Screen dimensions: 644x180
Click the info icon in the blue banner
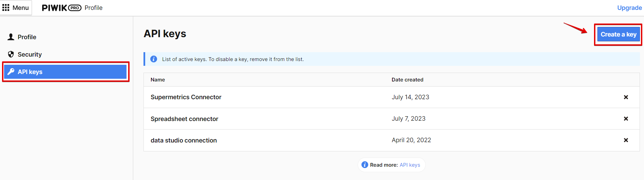[x=154, y=59]
